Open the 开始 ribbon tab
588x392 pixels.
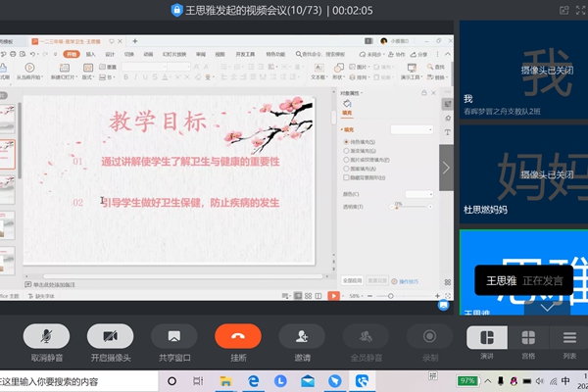coord(70,55)
